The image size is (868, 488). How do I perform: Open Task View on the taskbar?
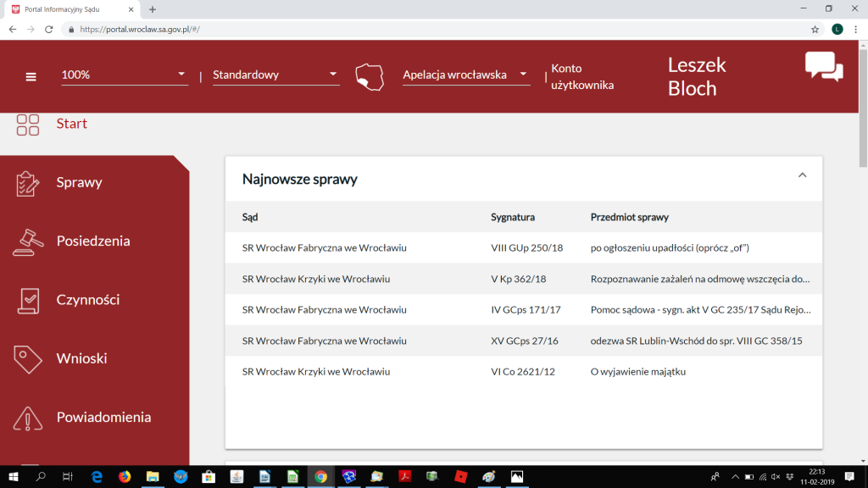coord(68,476)
